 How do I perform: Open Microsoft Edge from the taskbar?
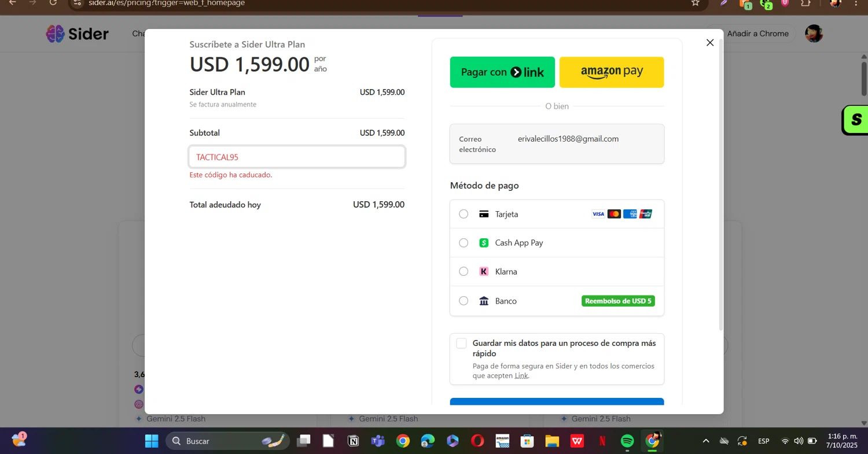click(428, 441)
